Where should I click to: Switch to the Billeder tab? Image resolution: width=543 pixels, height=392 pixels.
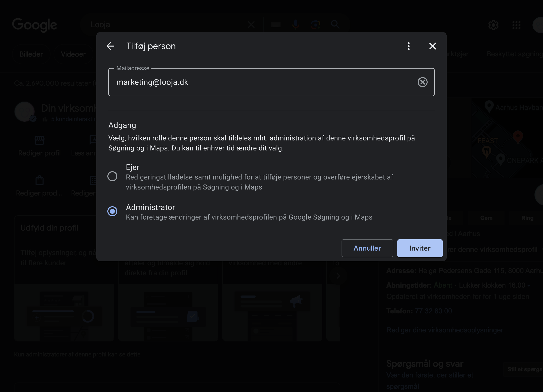point(31,54)
